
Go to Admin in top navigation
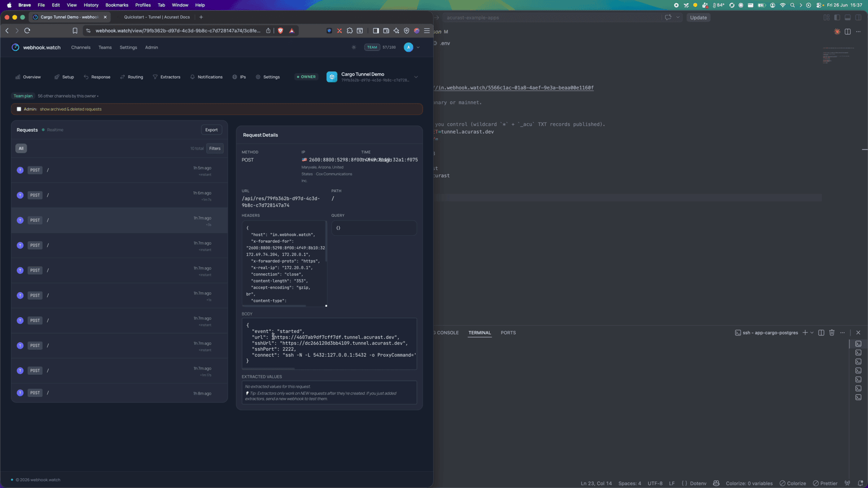[x=151, y=47]
